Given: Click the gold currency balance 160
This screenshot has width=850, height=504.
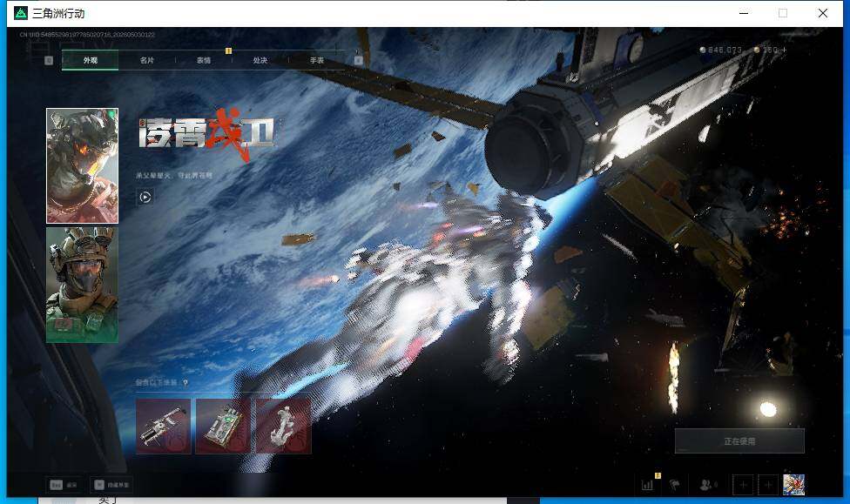Looking at the screenshot, I should [x=766, y=50].
